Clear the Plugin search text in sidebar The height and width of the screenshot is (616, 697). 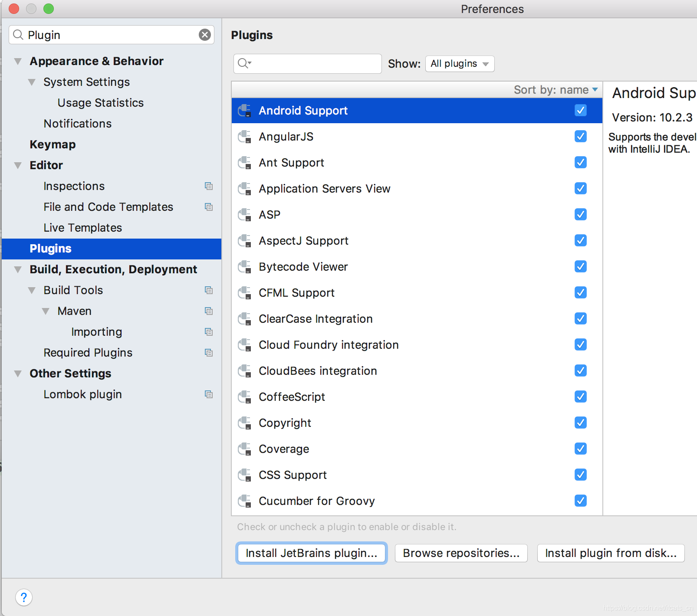tap(205, 35)
